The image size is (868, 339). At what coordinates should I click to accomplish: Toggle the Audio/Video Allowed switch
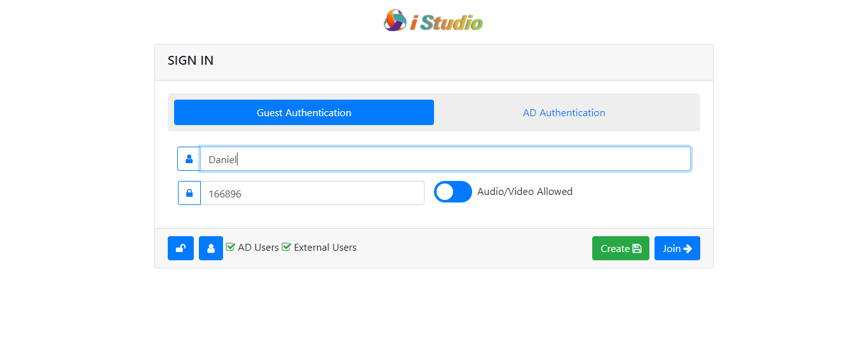pyautogui.click(x=453, y=192)
